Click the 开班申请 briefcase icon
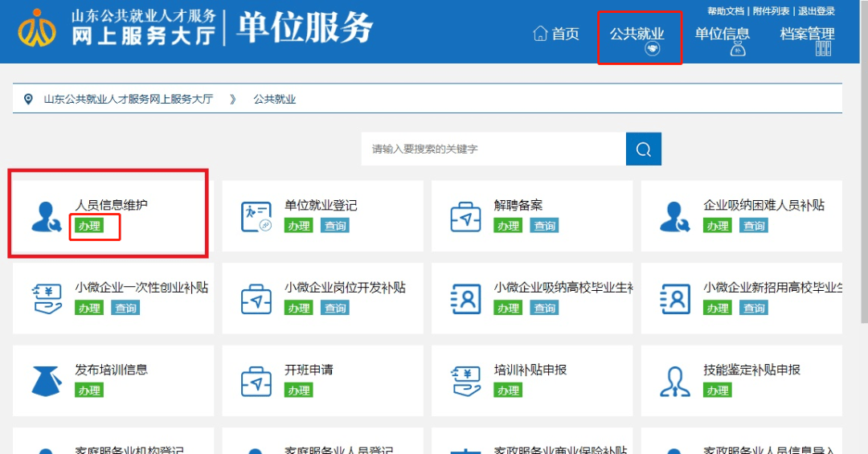Screen dimensions: 868x454 point(256,382)
